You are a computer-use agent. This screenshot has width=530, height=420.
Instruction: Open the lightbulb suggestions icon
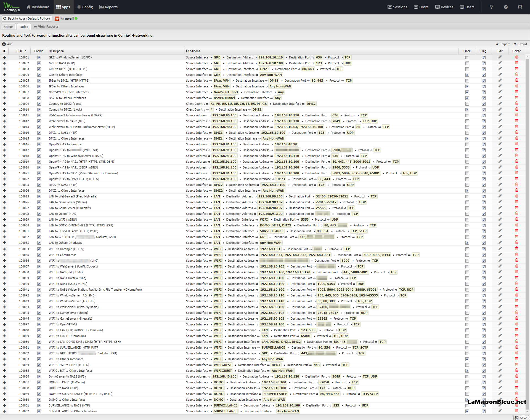click(x=491, y=7)
